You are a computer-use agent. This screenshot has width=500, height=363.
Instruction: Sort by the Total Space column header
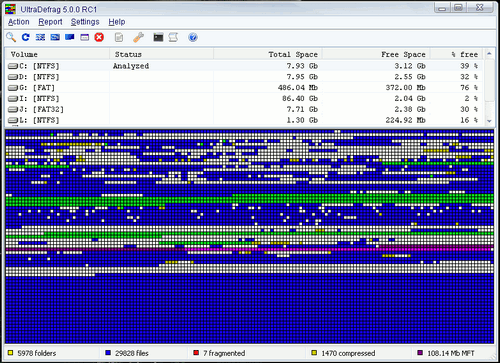point(268,54)
